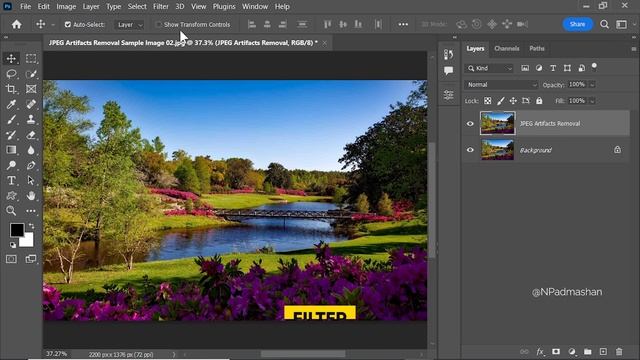Open the Normal blend mode dropdown
The image size is (640, 360).
501,84
